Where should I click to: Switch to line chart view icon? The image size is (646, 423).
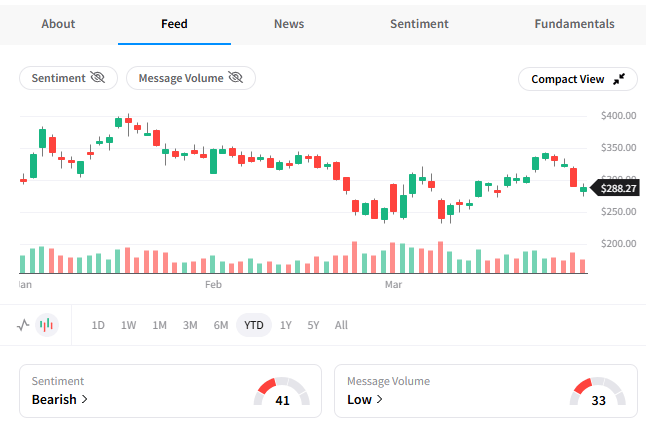24,325
